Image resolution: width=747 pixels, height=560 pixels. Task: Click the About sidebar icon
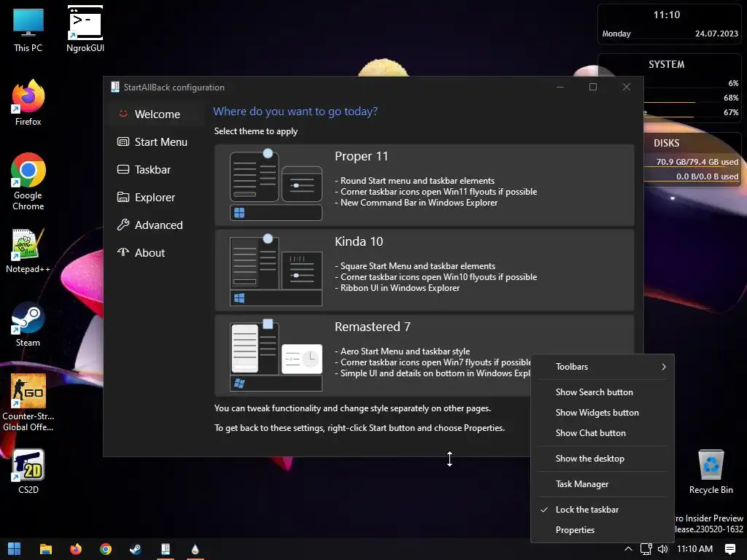(x=123, y=252)
